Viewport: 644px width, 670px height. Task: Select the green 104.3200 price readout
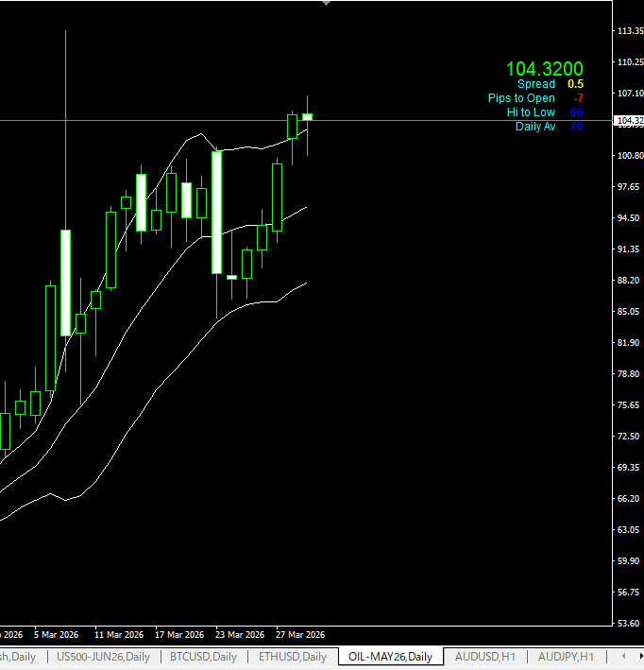544,69
